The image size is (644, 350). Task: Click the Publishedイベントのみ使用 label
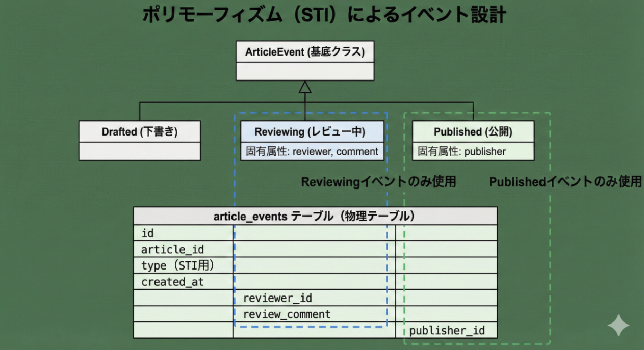[x=565, y=181]
